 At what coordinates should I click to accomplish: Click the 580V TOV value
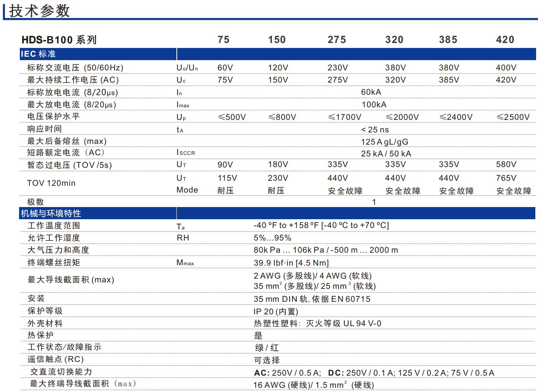point(506,164)
